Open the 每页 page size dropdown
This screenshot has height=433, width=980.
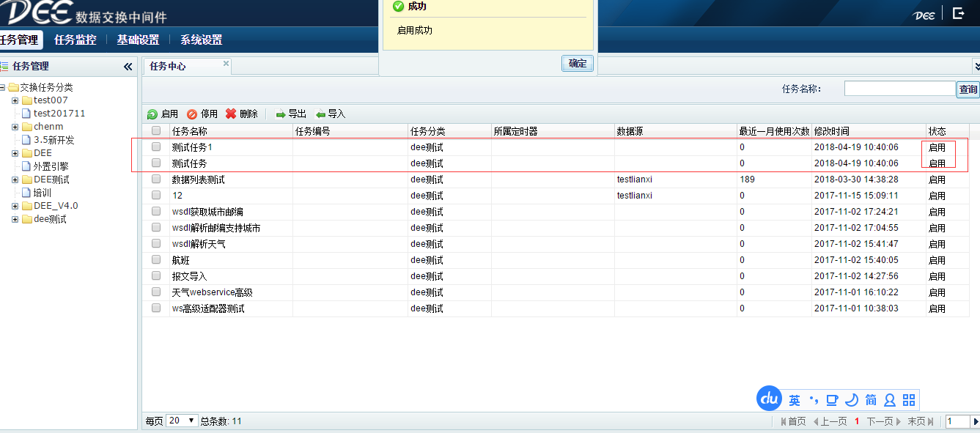183,421
